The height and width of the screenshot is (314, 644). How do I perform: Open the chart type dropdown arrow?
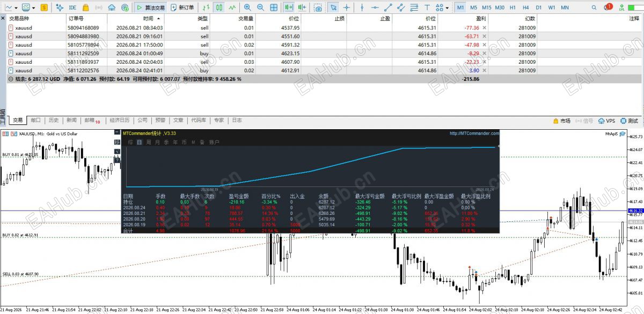(x=16, y=8)
